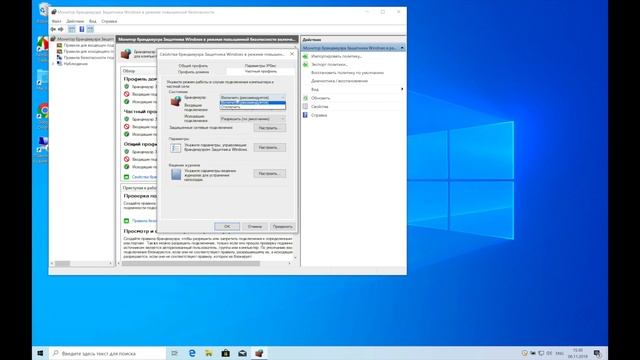Click Экспорт политики in Actions pane

[329, 64]
